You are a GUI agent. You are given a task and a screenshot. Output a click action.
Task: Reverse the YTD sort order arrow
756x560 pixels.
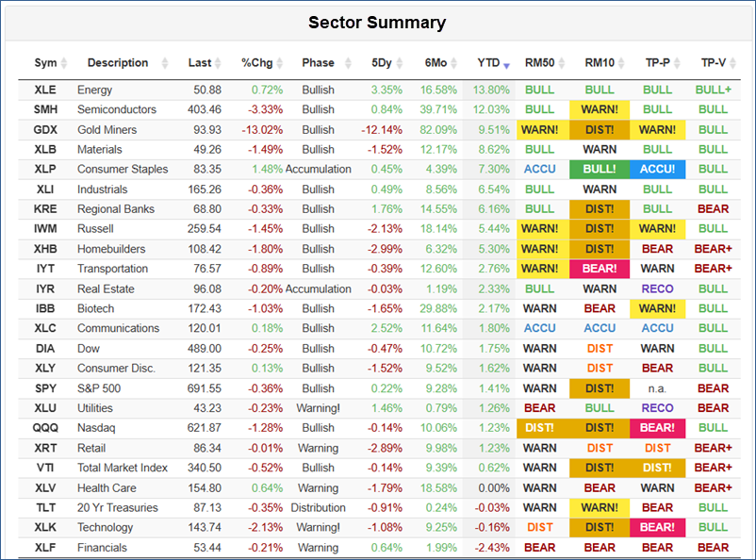(506, 63)
